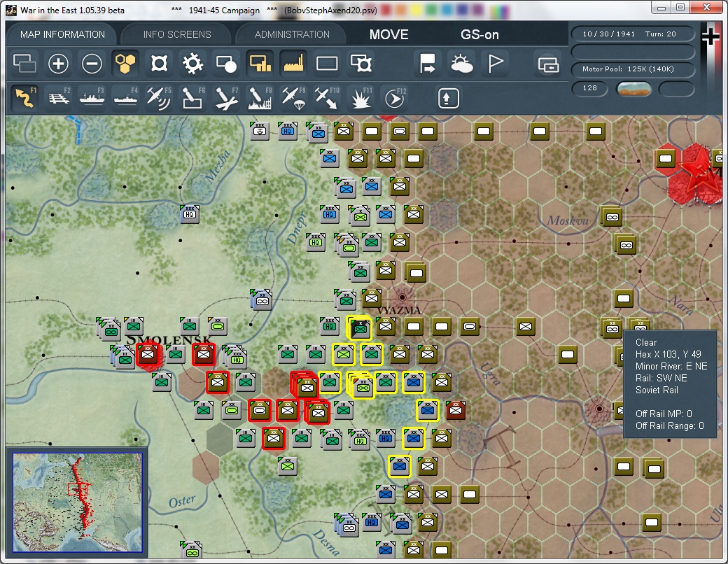Image resolution: width=728 pixels, height=564 pixels.
Task: Click the gear cog toolbar icon
Action: 192,63
